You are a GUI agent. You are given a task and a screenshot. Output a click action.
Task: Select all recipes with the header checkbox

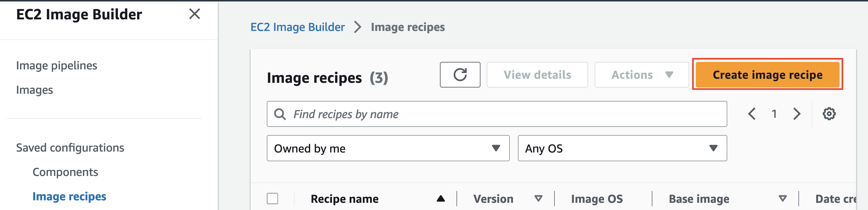point(272,199)
